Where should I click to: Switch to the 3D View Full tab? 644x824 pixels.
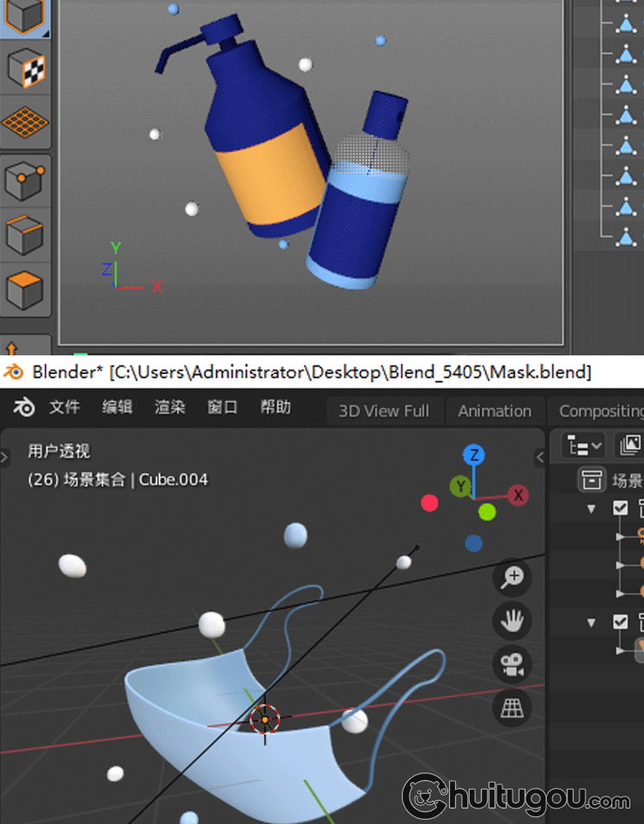tap(384, 411)
